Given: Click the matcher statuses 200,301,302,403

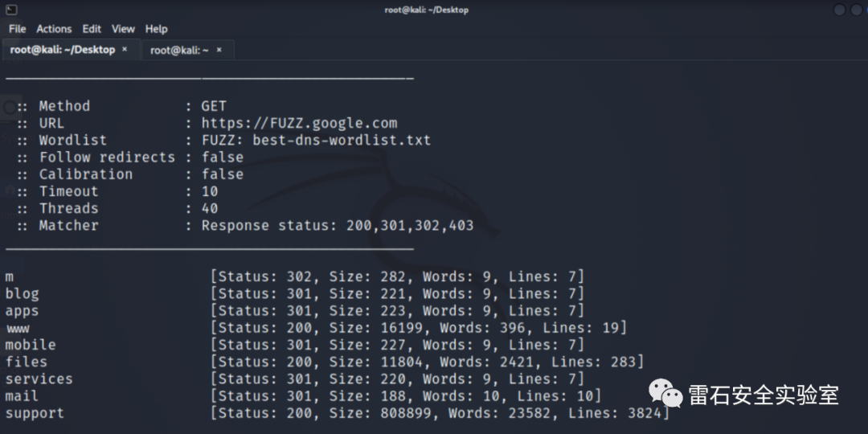Looking at the screenshot, I should [410, 226].
